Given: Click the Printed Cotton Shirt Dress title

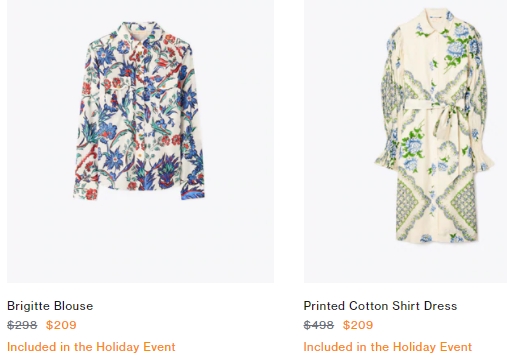Looking at the screenshot, I should [x=380, y=306].
